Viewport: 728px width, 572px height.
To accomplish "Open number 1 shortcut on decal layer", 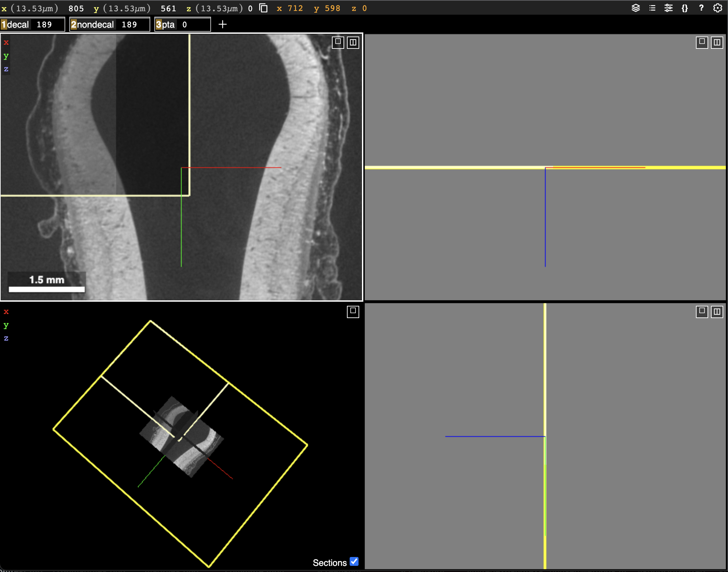I will (4, 24).
